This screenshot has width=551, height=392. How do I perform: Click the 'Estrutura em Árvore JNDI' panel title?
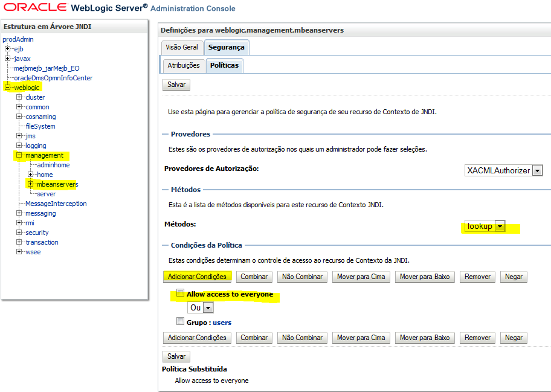coord(48,27)
